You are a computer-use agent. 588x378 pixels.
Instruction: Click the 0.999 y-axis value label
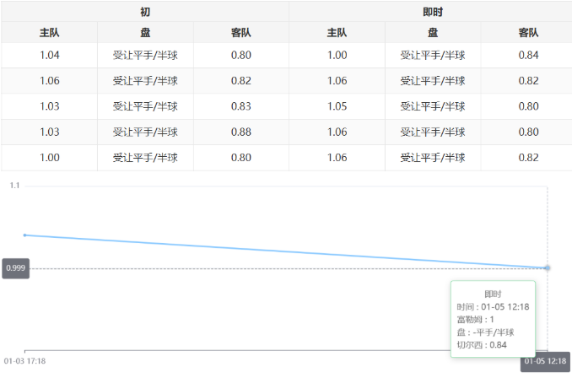16,268
